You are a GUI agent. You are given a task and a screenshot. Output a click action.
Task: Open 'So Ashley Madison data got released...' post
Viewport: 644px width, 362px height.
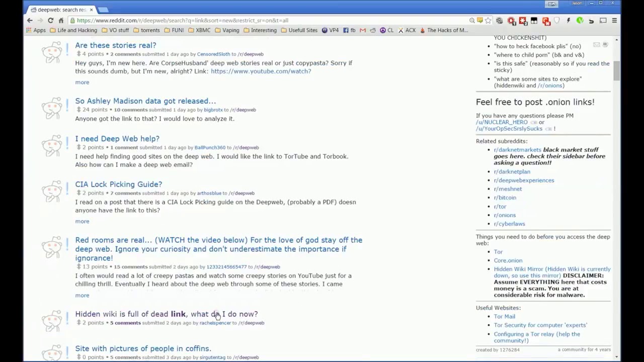(x=145, y=101)
